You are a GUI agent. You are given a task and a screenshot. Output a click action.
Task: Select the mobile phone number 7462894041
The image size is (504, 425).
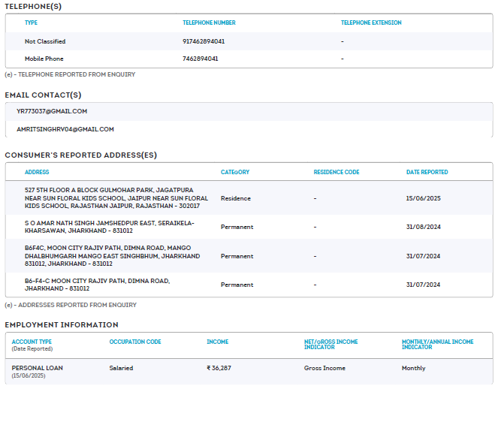[x=201, y=59]
